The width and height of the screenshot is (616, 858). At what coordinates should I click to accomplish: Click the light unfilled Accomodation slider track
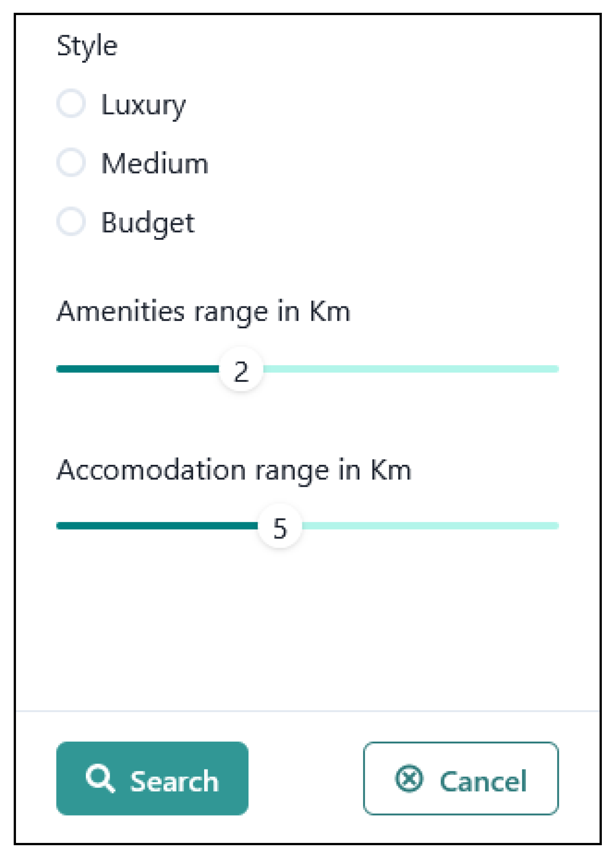pos(429,526)
